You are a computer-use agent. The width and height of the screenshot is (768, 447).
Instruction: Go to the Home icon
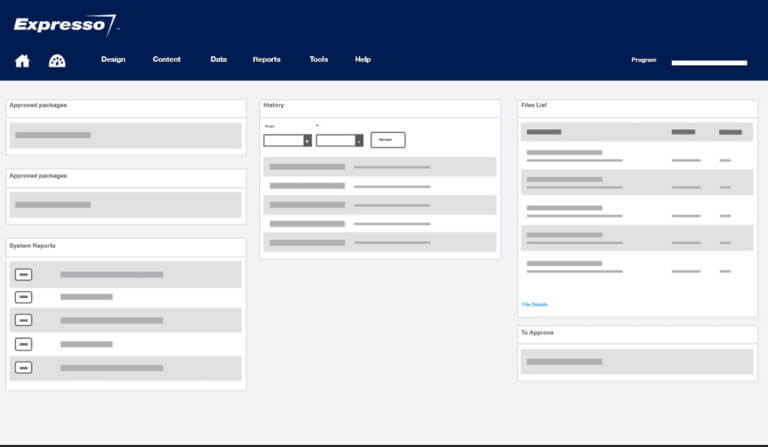[x=22, y=61]
